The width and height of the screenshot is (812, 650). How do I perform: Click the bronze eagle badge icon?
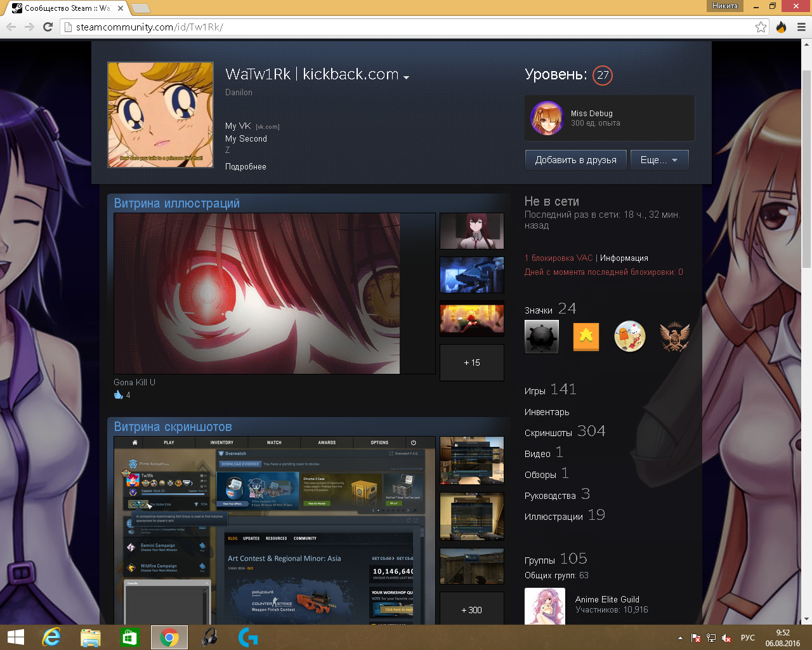click(674, 336)
